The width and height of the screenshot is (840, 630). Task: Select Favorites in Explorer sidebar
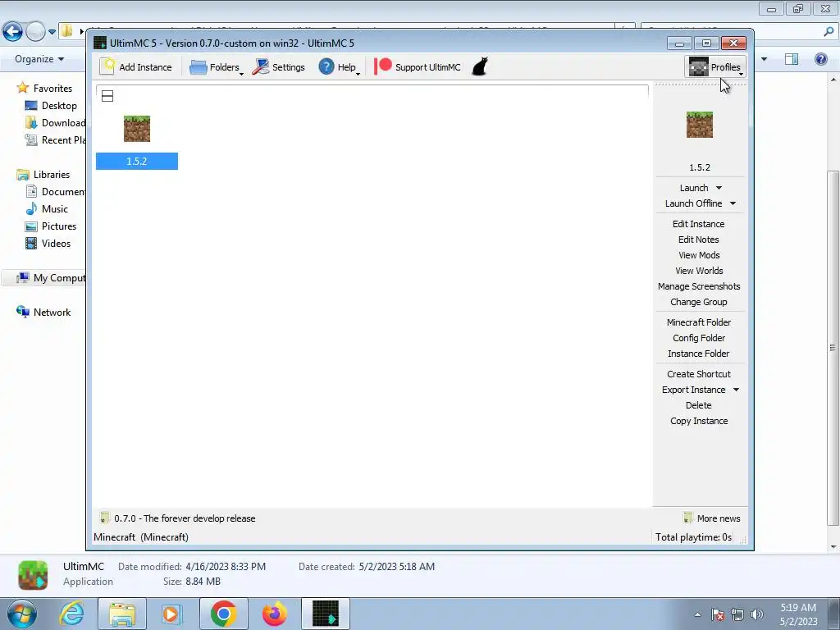click(45, 88)
